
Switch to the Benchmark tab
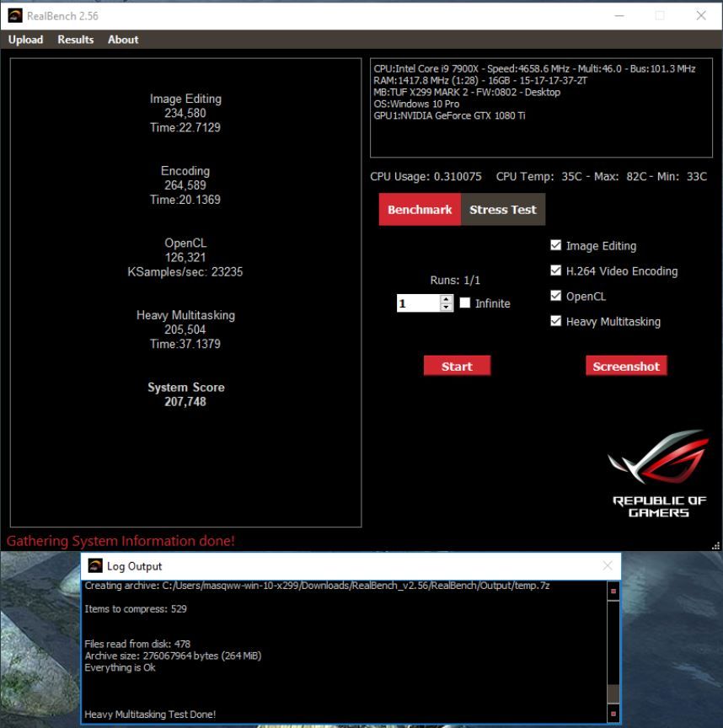coord(420,210)
